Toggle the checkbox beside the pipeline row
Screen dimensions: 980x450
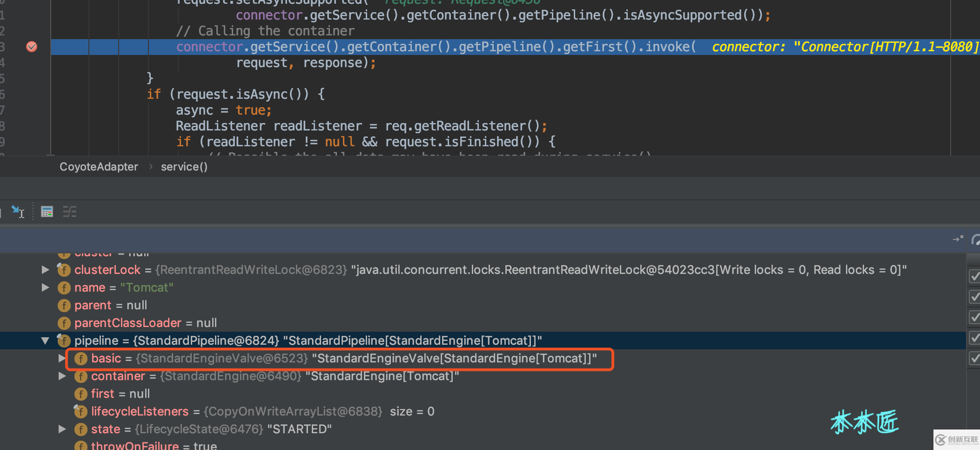974,337
